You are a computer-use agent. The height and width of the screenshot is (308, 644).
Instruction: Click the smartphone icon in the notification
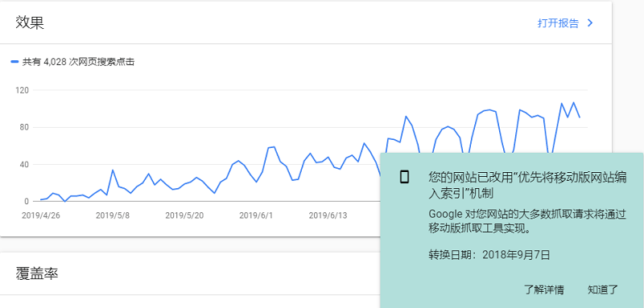point(405,177)
